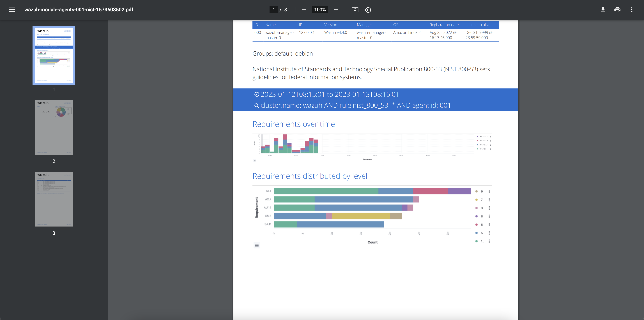
Task: Click Requirements distributed by level heading
Action: [x=310, y=176]
